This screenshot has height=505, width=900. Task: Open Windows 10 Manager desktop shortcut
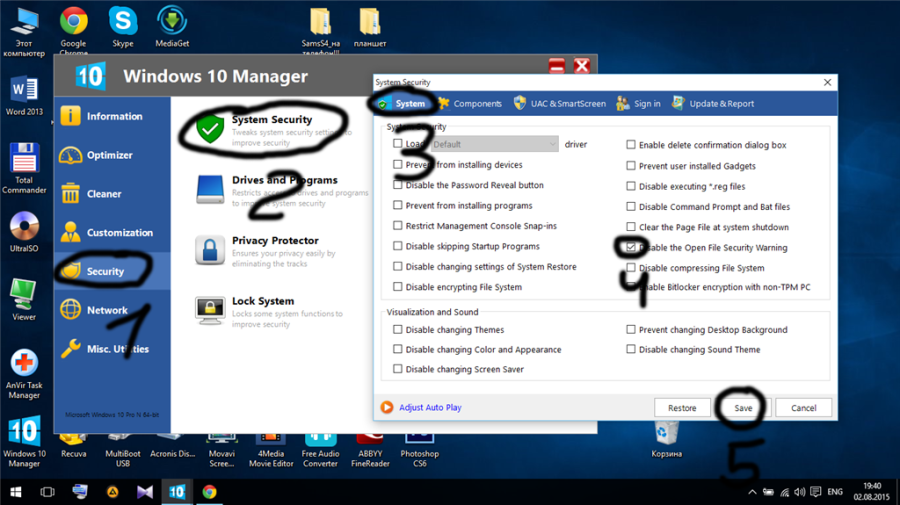click(x=24, y=442)
